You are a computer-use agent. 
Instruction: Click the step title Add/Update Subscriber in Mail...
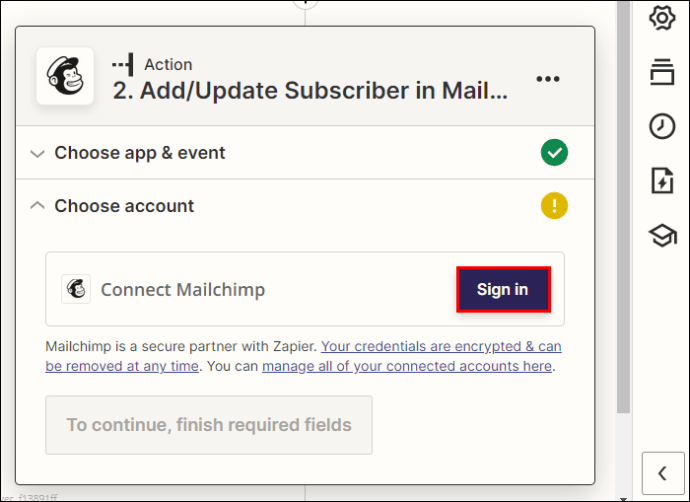pyautogui.click(x=310, y=91)
